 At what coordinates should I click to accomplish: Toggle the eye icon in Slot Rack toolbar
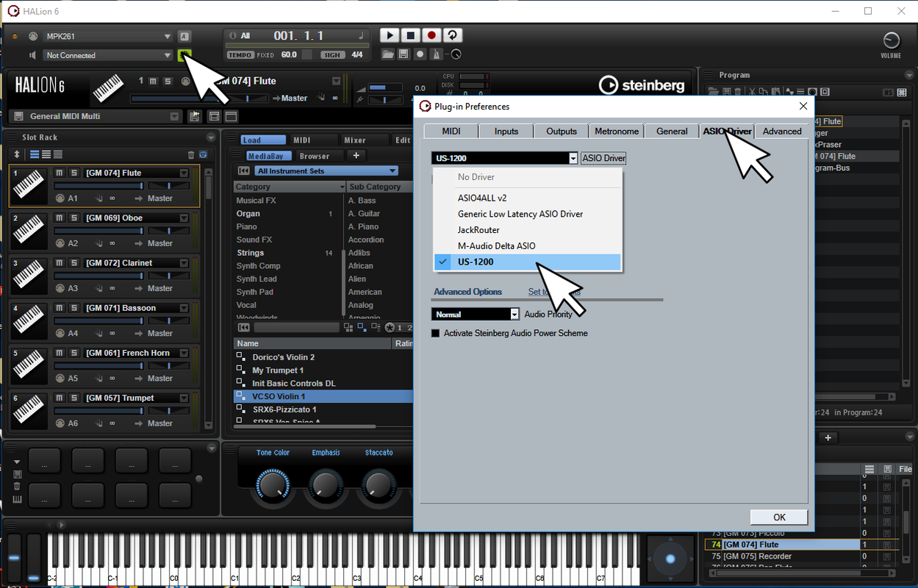coord(203,154)
